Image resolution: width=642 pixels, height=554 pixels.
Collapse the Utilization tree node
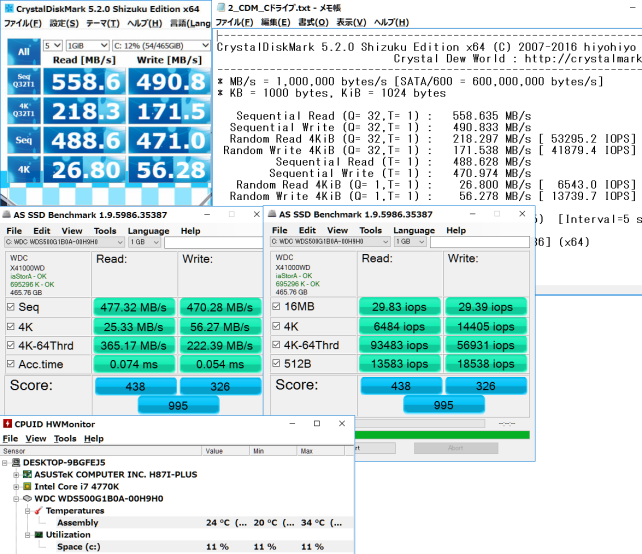(x=27, y=535)
